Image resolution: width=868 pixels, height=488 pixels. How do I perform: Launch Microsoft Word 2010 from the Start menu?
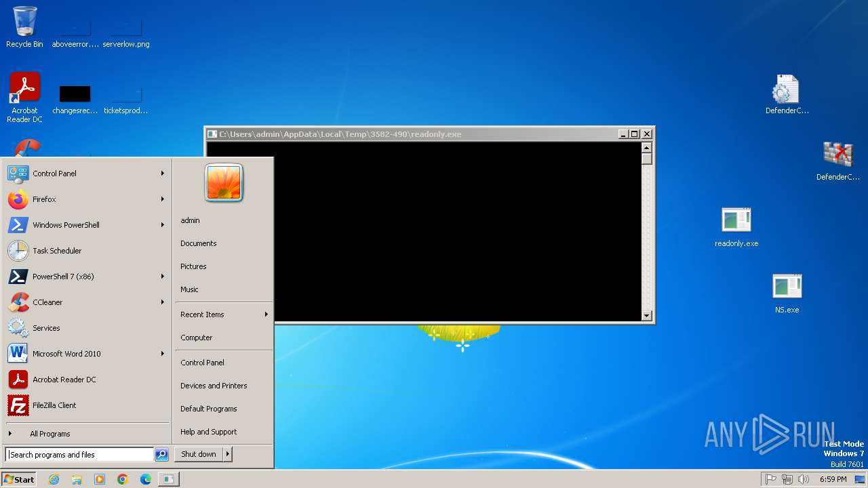pyautogui.click(x=87, y=354)
